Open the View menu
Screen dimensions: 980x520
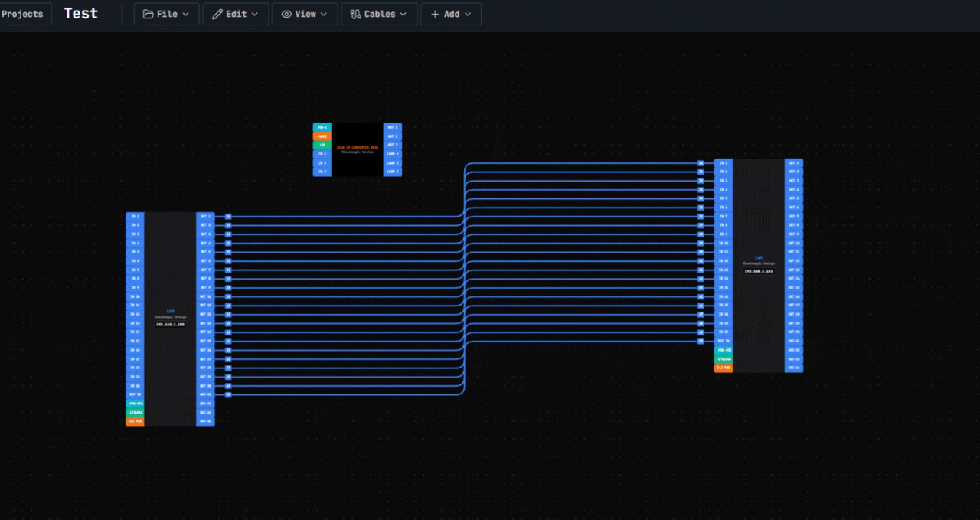[305, 14]
